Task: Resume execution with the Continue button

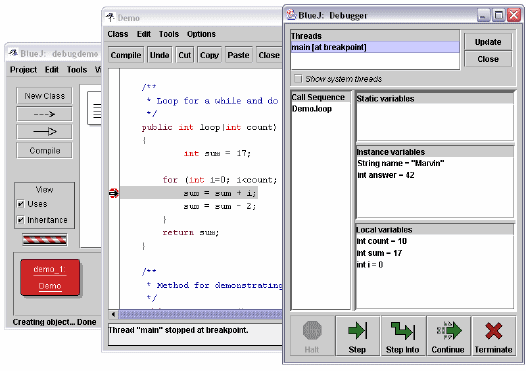Action: click(x=449, y=336)
